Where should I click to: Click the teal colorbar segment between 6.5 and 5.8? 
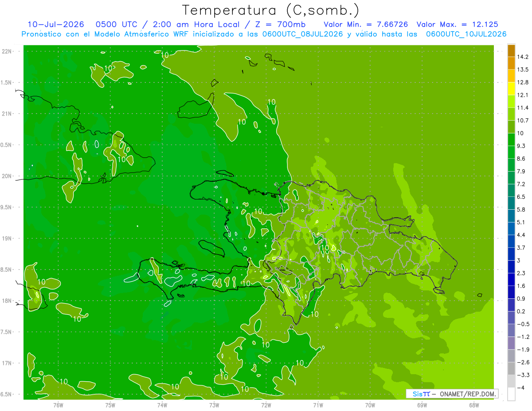tap(511, 204)
